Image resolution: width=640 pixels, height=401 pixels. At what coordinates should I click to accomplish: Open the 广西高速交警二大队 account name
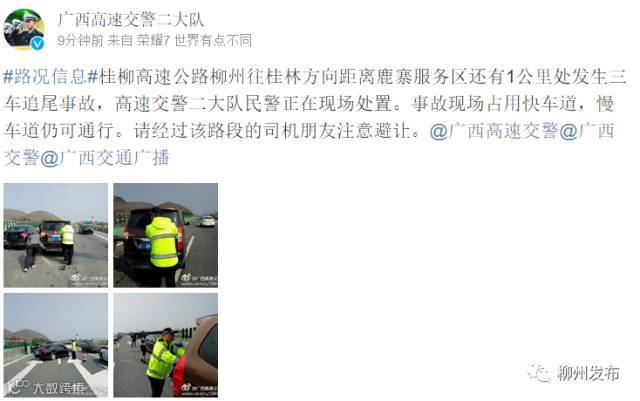click(131, 19)
